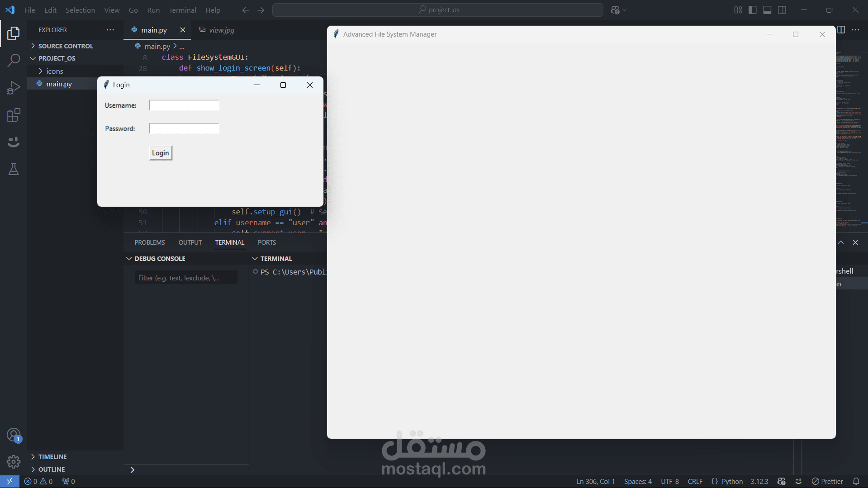Screen dimensions: 868x488
Task: Open the Accounts menu
Action: [14, 435]
